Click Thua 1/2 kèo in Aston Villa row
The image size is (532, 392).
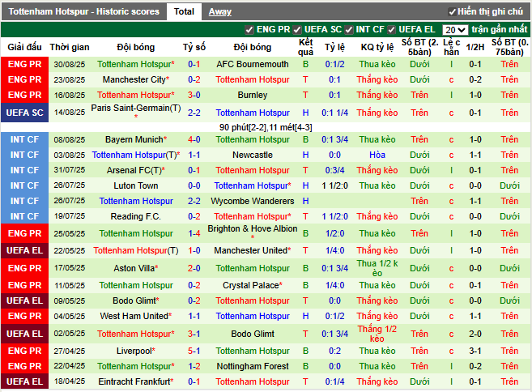pos(377,268)
